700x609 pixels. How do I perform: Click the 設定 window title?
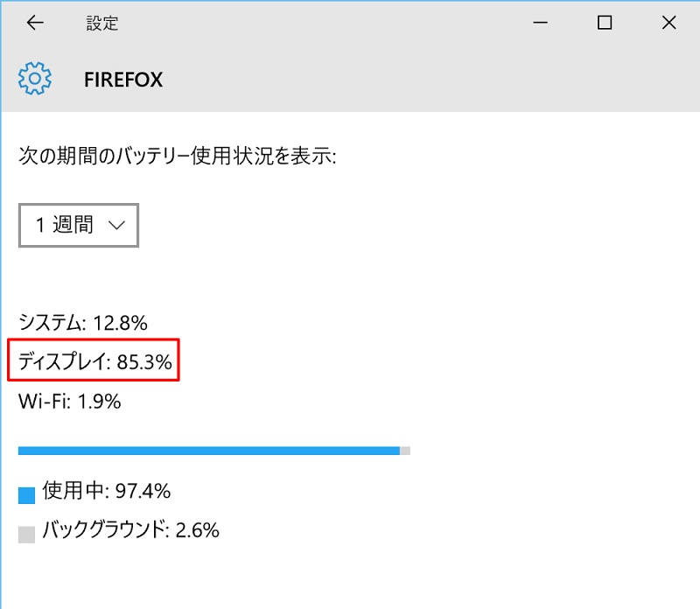102,24
